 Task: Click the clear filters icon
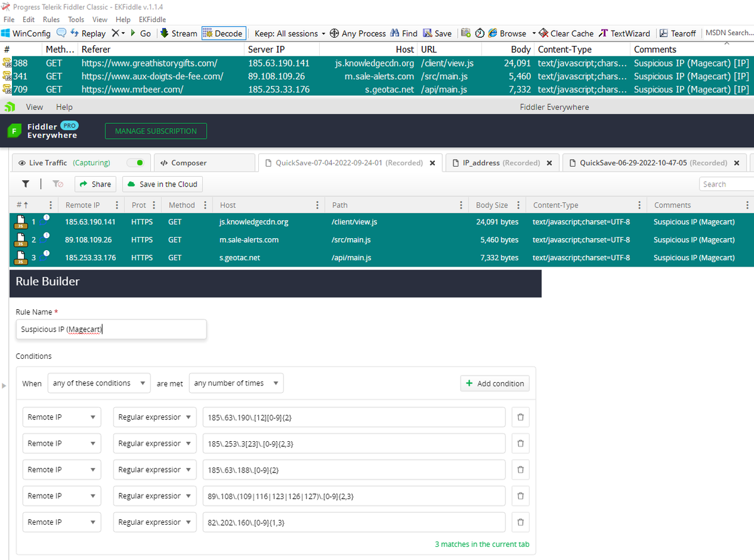point(57,184)
